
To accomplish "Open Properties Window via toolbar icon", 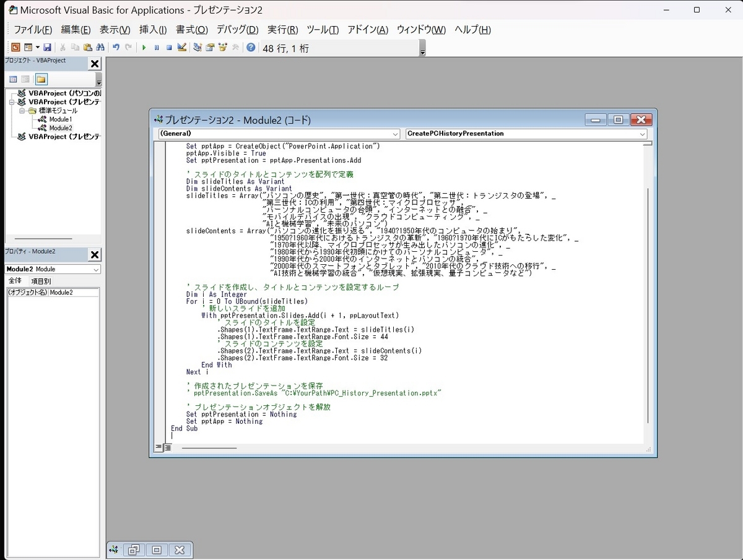I will [x=210, y=47].
